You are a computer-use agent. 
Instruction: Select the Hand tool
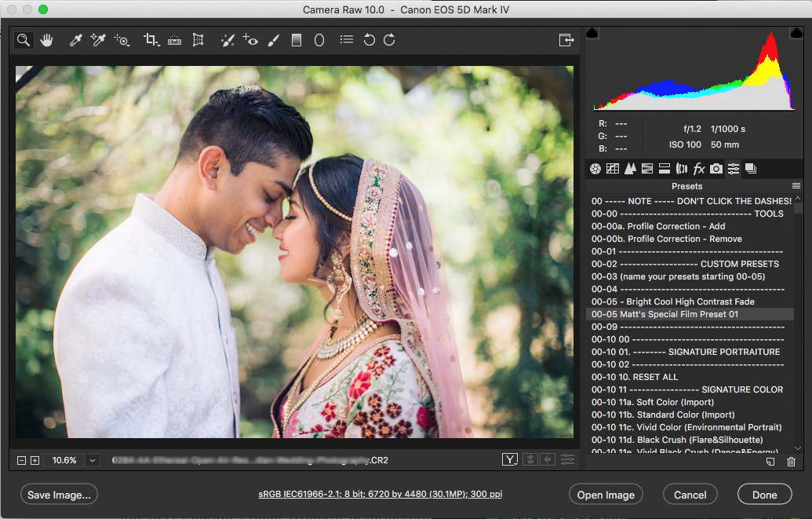point(46,40)
